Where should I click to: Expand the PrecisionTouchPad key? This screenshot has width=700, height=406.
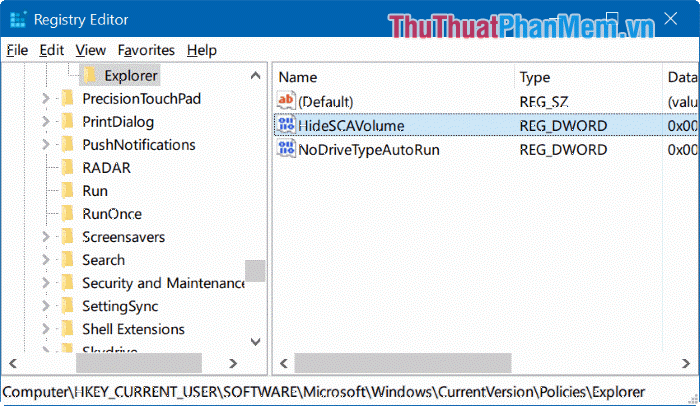(x=46, y=98)
